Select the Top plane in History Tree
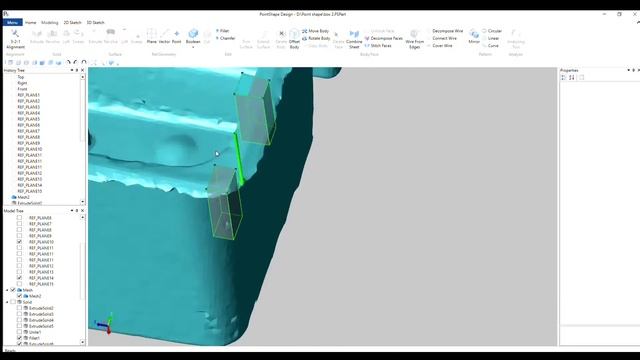 pos(21,77)
